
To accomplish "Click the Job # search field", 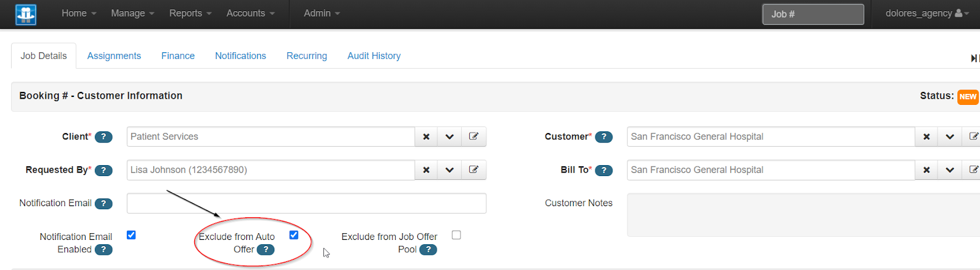I will [x=813, y=14].
